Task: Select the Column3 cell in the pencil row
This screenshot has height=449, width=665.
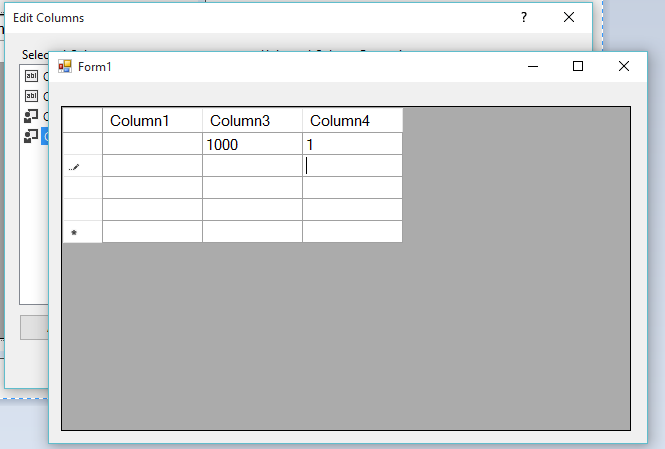Action: (x=252, y=166)
